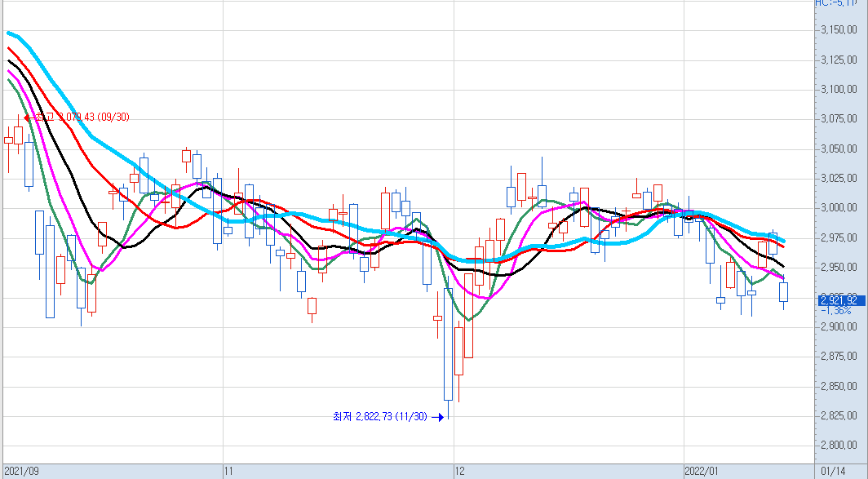Click the 2,950.00 price axis label

tap(839, 268)
